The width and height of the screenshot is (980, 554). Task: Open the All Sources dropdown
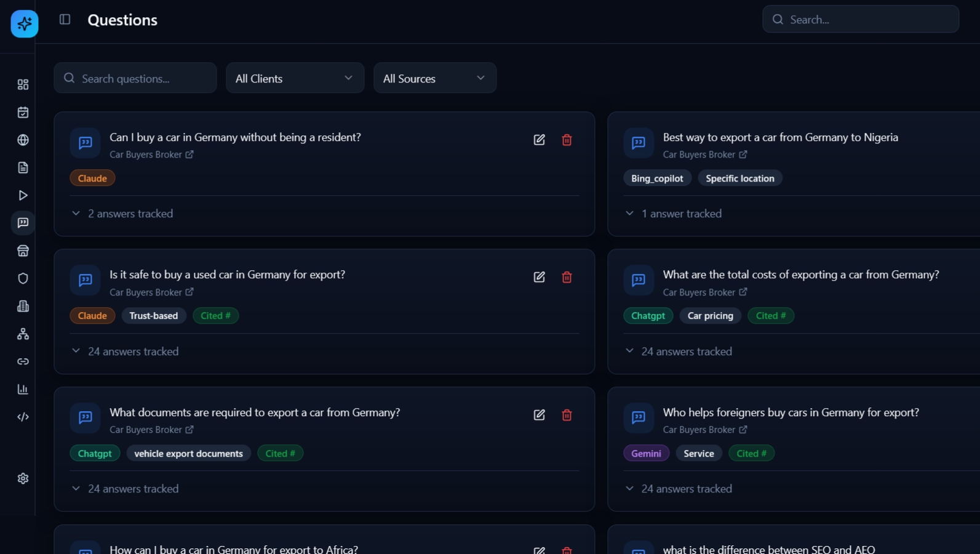click(435, 78)
